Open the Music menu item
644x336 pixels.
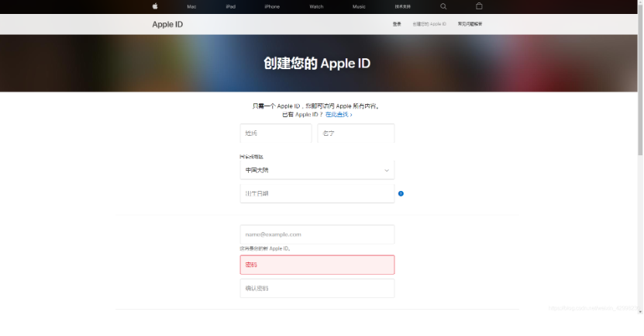pos(359,6)
